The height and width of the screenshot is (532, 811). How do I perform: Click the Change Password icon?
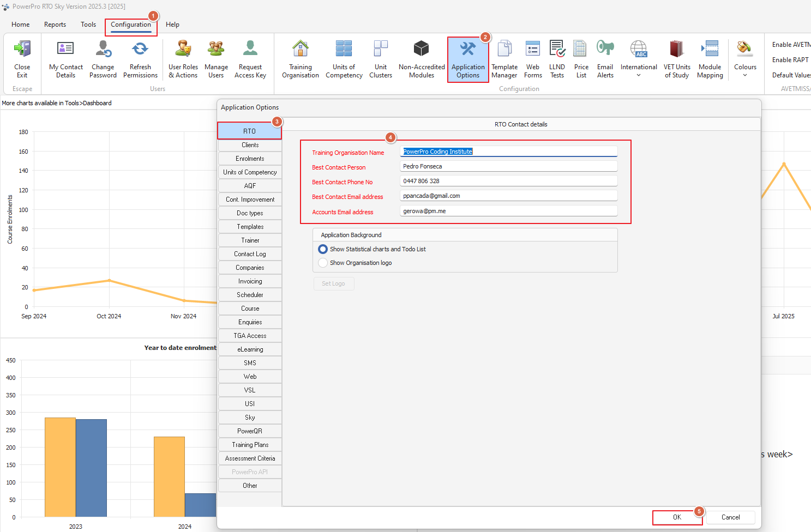pyautogui.click(x=103, y=59)
